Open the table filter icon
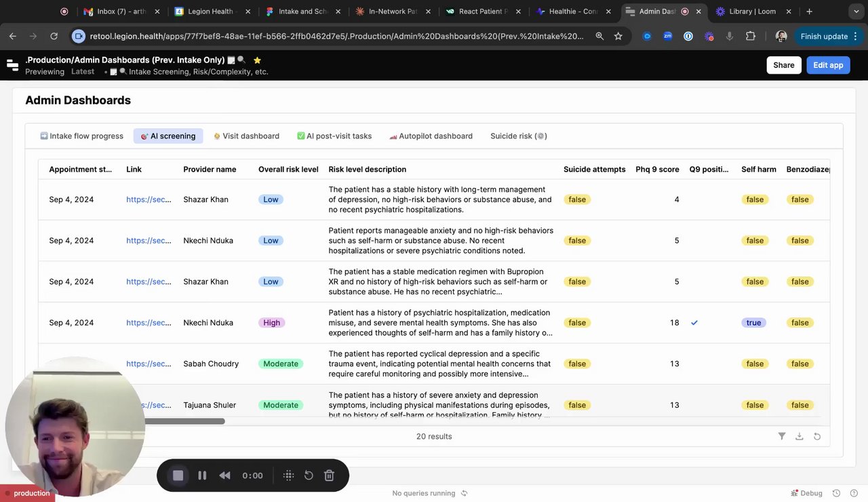 pyautogui.click(x=782, y=436)
